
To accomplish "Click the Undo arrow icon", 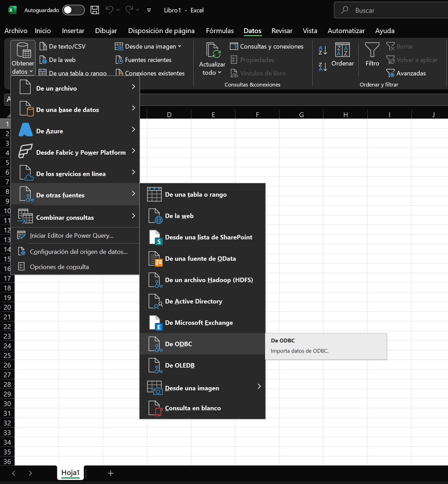I will (110, 10).
